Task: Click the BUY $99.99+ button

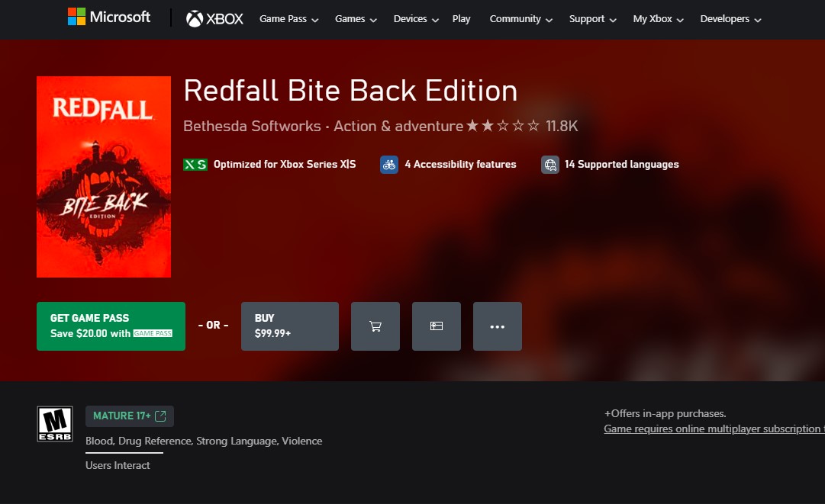Action: pos(289,326)
